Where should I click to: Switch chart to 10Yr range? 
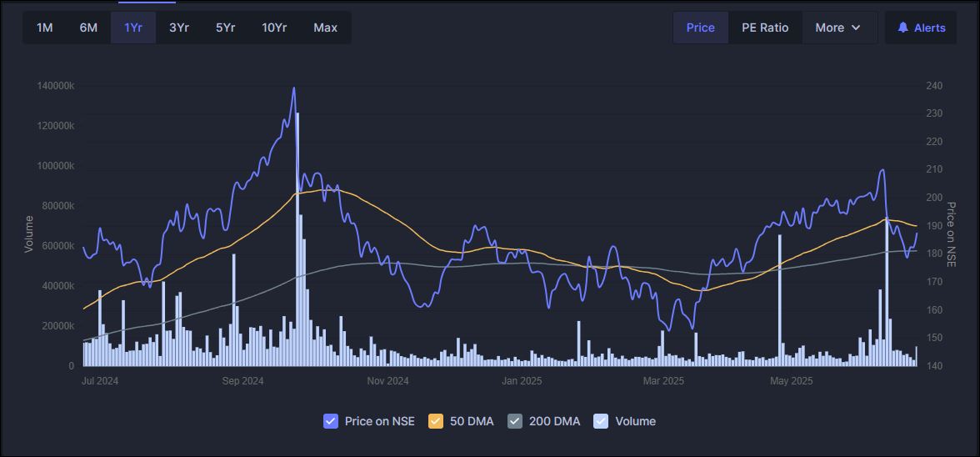tap(274, 28)
